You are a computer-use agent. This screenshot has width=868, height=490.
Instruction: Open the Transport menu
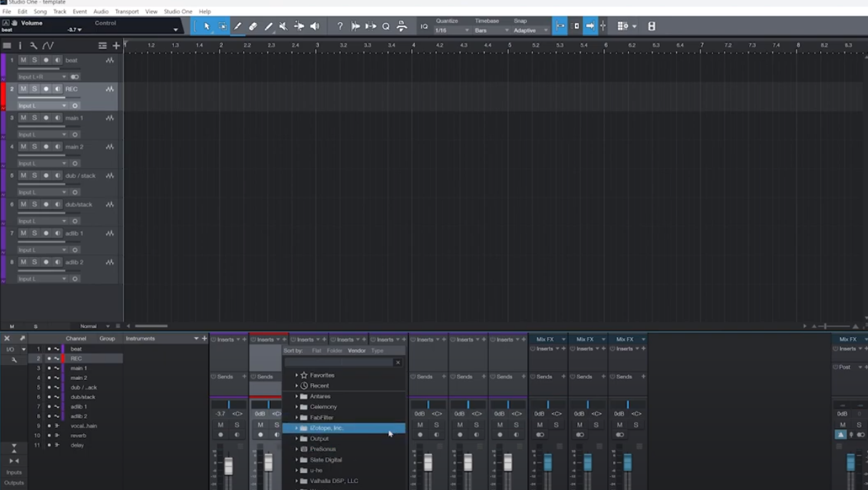pos(126,11)
